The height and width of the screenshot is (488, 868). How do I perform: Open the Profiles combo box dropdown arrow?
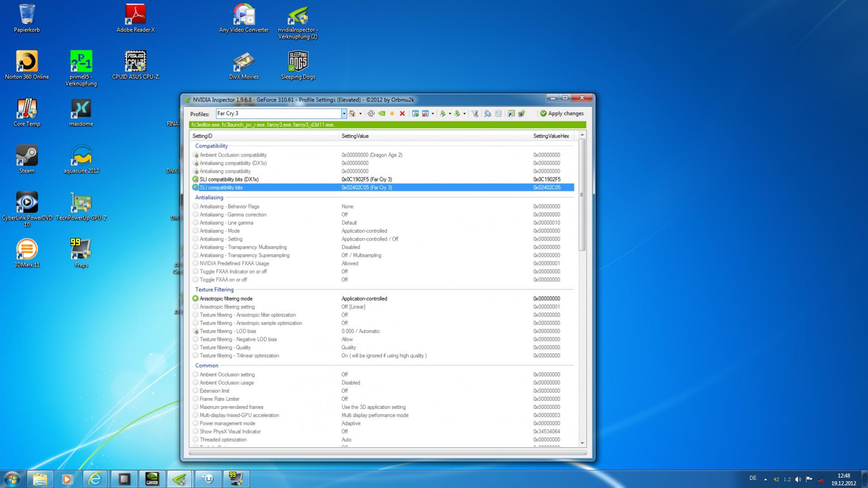[344, 114]
